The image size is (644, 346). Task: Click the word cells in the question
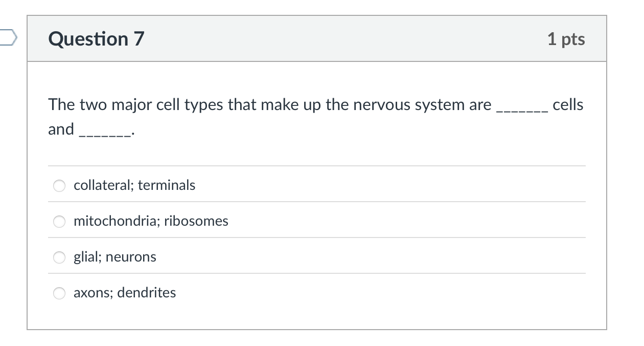(568, 104)
